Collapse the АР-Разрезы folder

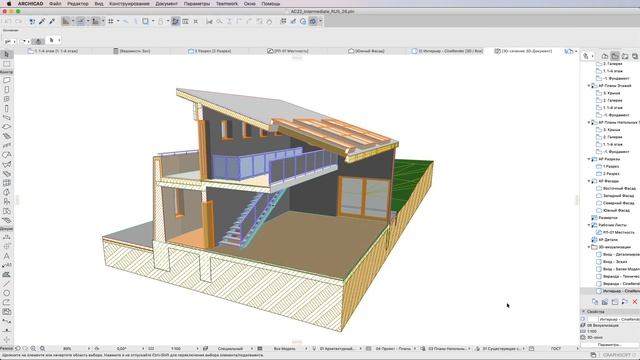click(x=589, y=159)
